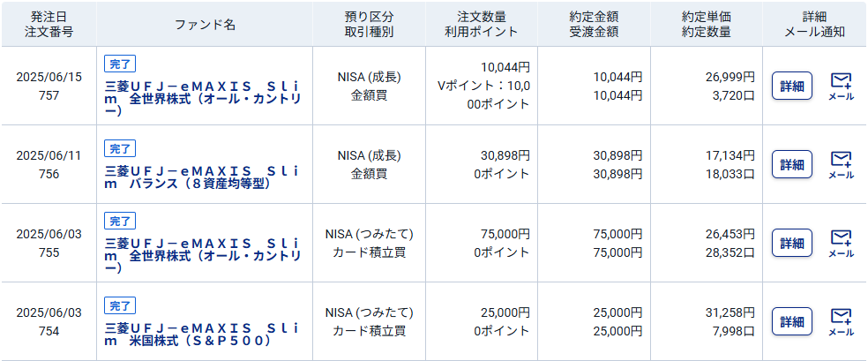
Task: Click the 約定単価 約定数量 column header
Action: coord(707,24)
